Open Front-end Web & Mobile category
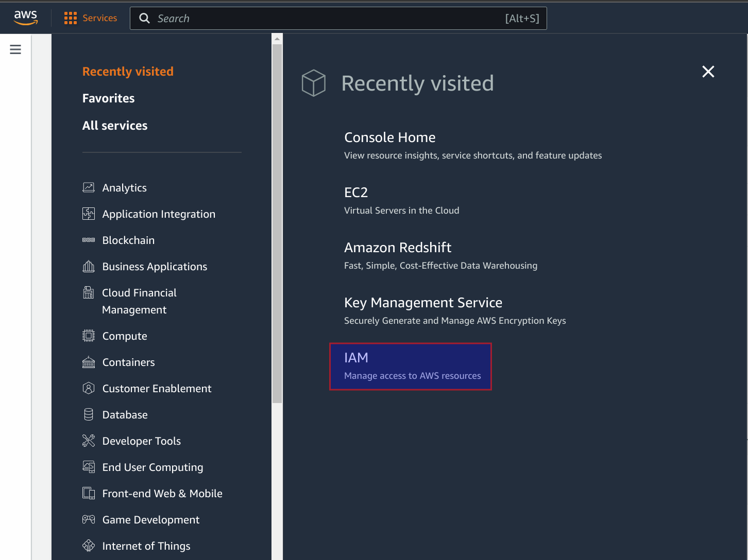This screenshot has height=560, width=748. pos(162,494)
